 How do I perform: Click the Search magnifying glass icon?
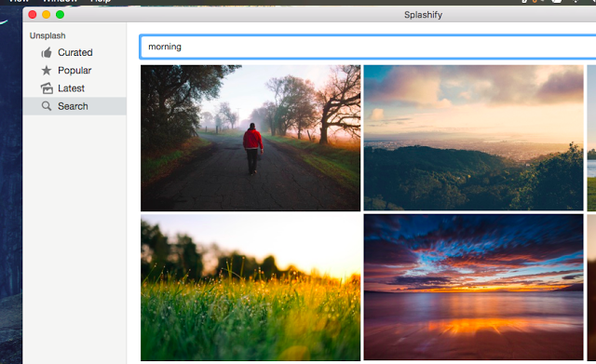(47, 106)
